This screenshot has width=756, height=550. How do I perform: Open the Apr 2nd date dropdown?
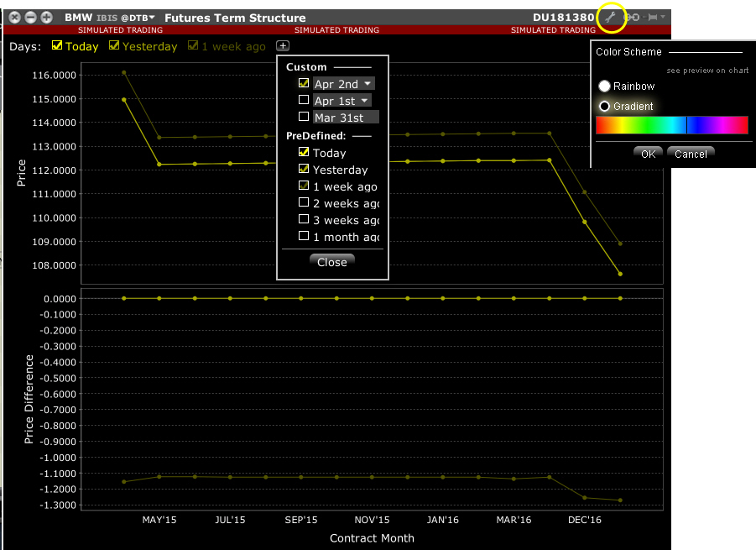tap(367, 83)
